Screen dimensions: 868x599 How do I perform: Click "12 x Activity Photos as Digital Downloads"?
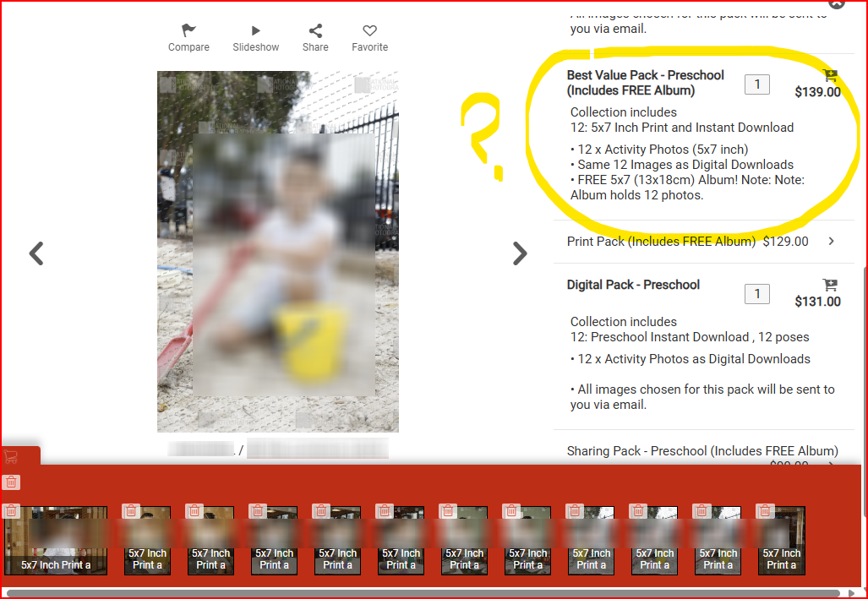(x=694, y=359)
